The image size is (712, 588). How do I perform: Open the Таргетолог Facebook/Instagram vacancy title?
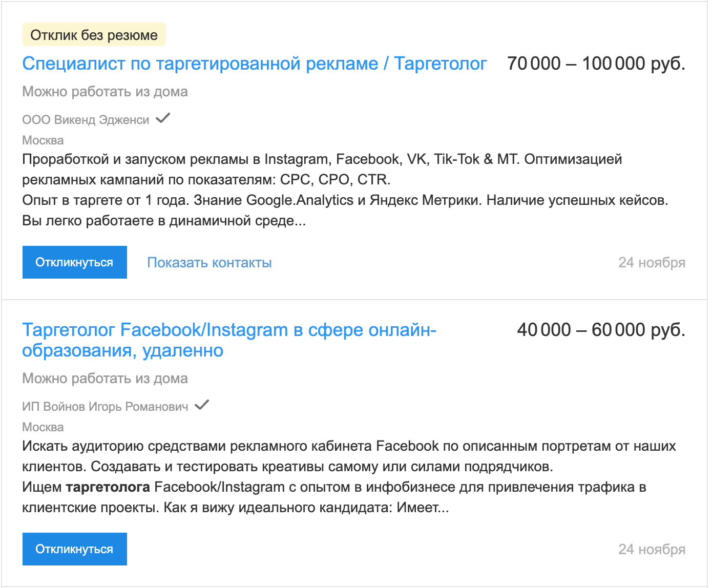click(x=229, y=340)
